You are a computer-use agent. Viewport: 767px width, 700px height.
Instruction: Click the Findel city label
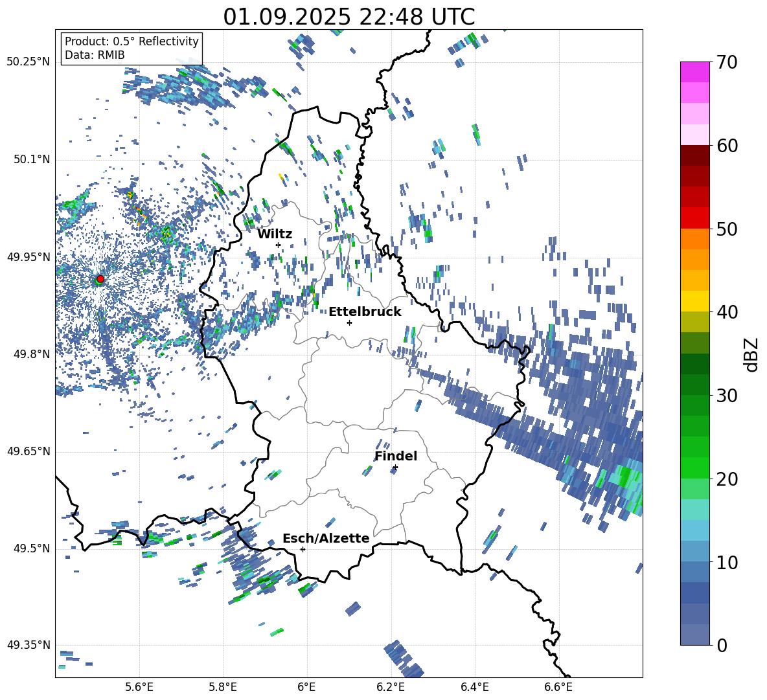(396, 456)
